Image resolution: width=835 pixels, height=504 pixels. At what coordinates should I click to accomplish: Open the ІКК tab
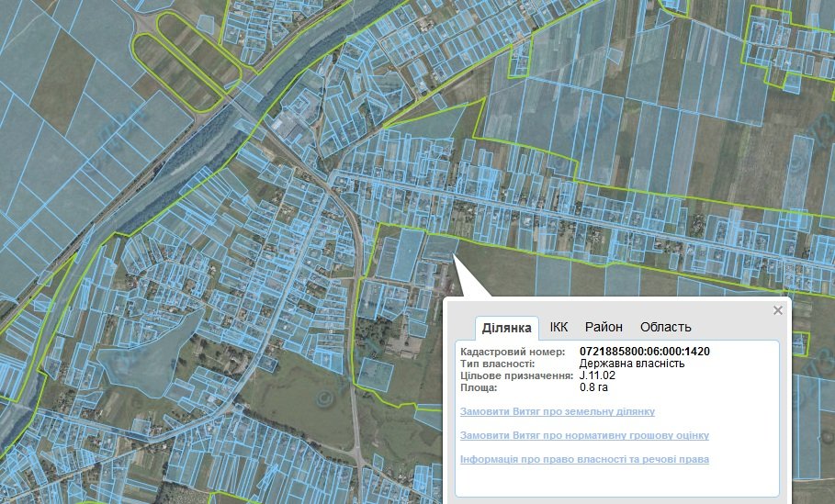pos(559,327)
